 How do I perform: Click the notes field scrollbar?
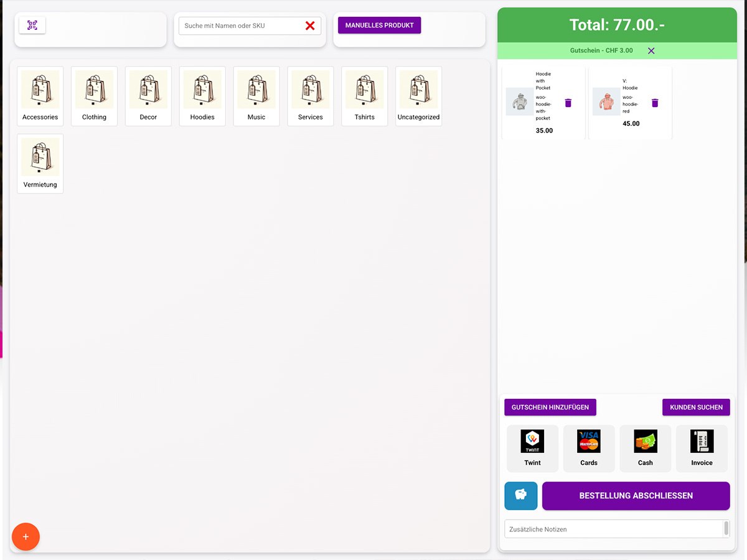tap(726, 528)
